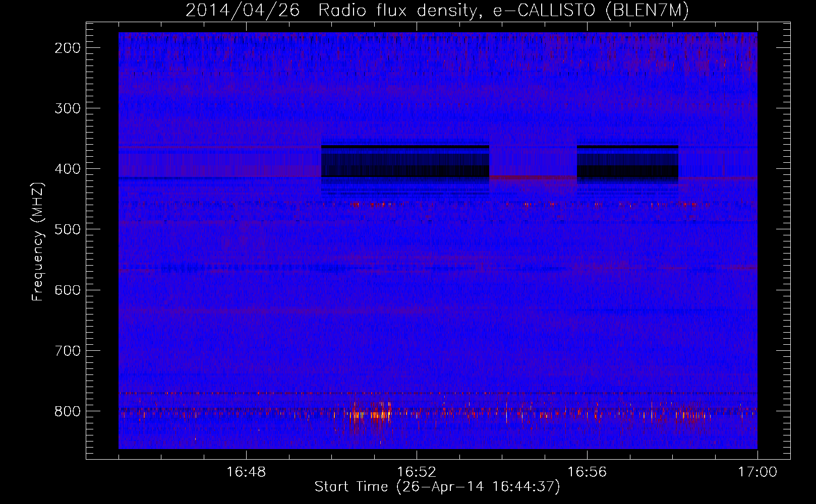
Task: Select the 200 frequency tick label
Action: pos(68,48)
